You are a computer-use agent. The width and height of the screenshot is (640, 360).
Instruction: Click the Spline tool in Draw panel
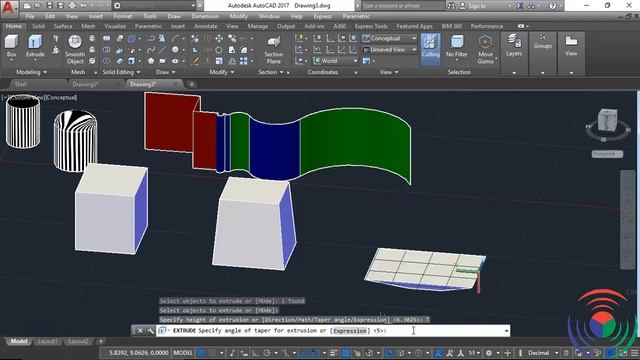(151, 50)
